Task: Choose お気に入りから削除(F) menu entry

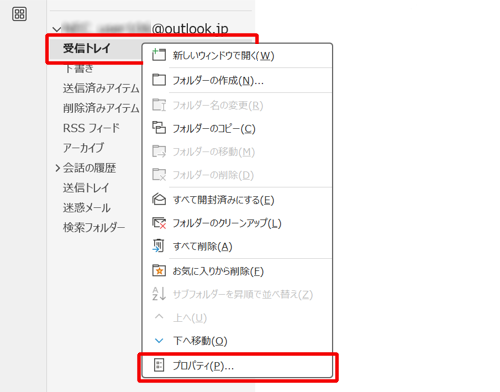Action: pyautogui.click(x=237, y=271)
